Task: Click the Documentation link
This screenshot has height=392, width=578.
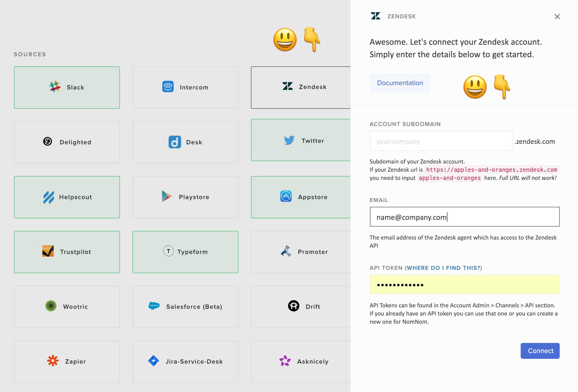Action: (x=399, y=83)
